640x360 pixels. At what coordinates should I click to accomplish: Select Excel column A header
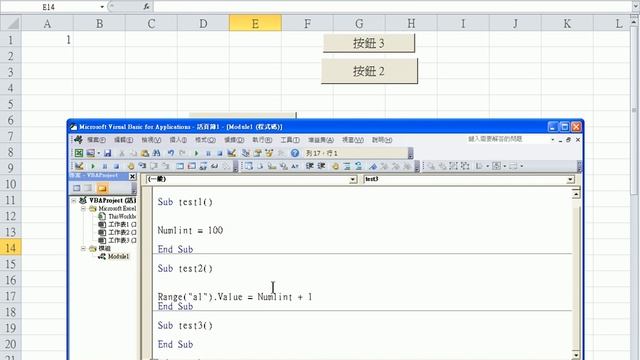(x=47, y=24)
